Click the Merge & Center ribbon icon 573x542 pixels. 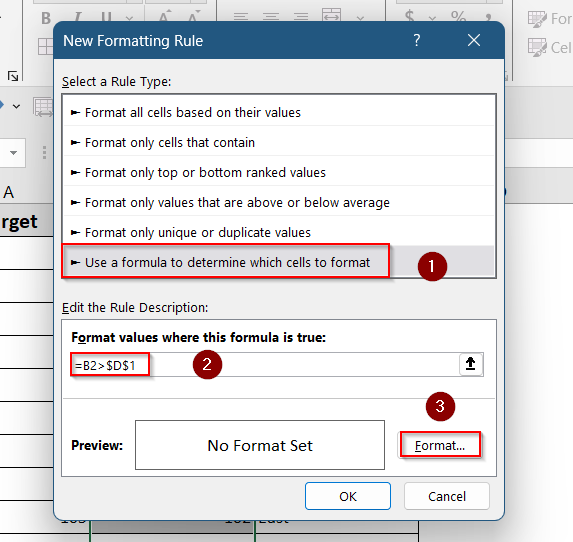coord(331,15)
